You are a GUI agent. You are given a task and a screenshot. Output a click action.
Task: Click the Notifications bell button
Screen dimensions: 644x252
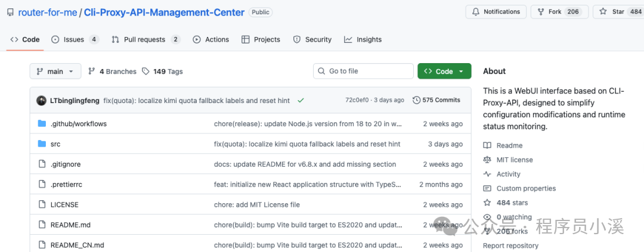(496, 12)
